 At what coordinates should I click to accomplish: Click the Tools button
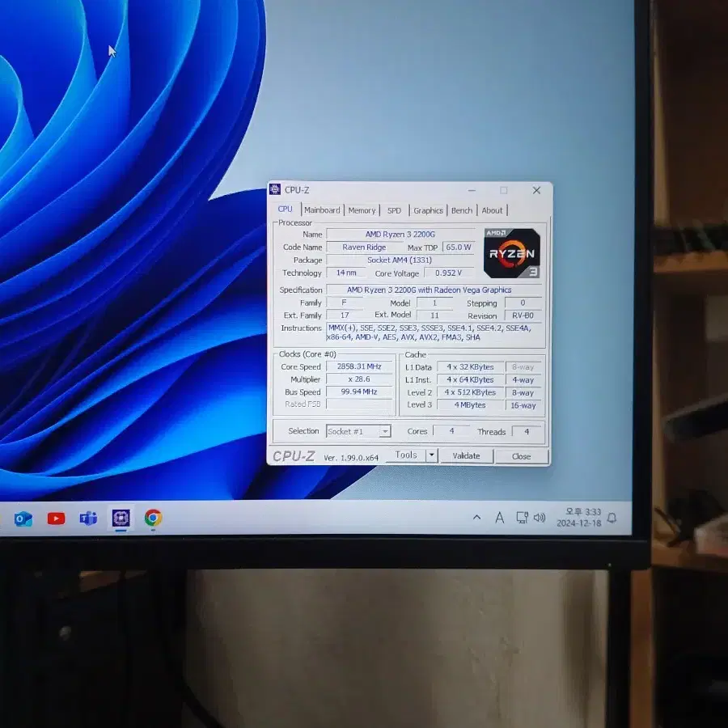pos(406,455)
